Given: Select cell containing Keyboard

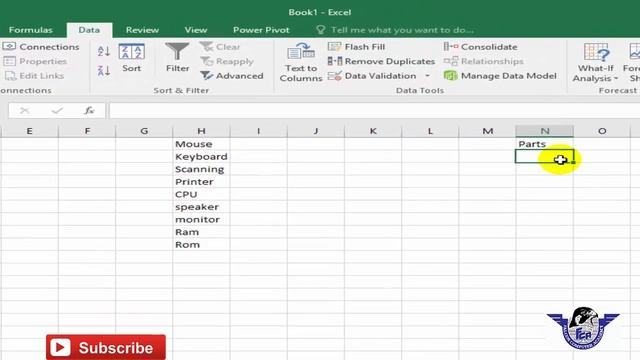Looking at the screenshot, I should (201, 157).
